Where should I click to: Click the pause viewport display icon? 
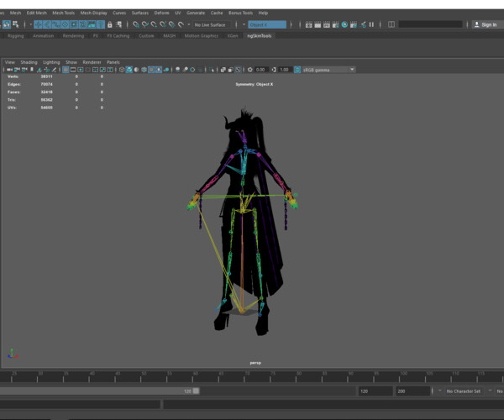pyautogui.click(x=371, y=24)
